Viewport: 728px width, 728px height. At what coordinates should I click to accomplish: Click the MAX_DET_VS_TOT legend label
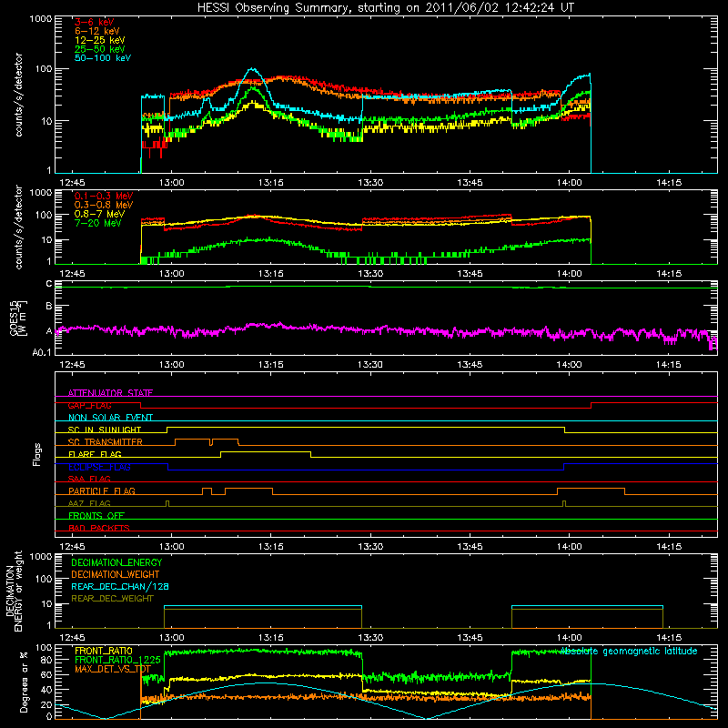point(113,669)
